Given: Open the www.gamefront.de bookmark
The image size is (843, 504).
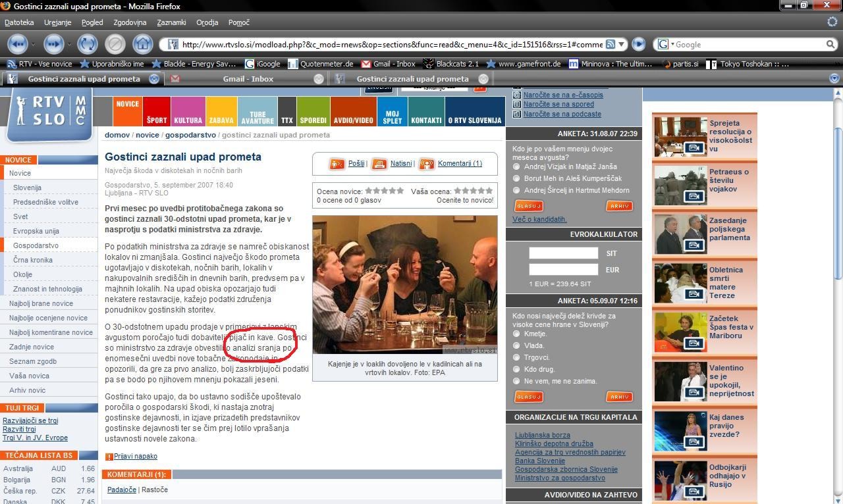Looking at the screenshot, I should click(523, 64).
